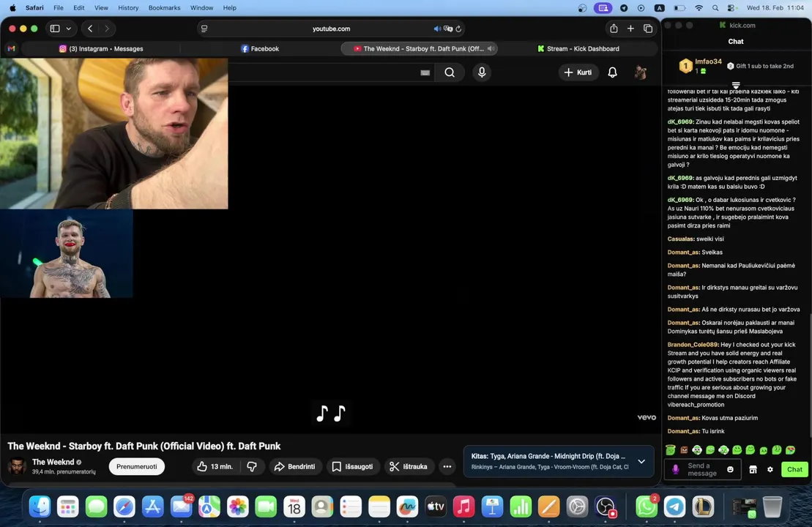The height and width of the screenshot is (527, 812).
Task: Expand the Kitas next-up playlist panel
Action: (641, 461)
